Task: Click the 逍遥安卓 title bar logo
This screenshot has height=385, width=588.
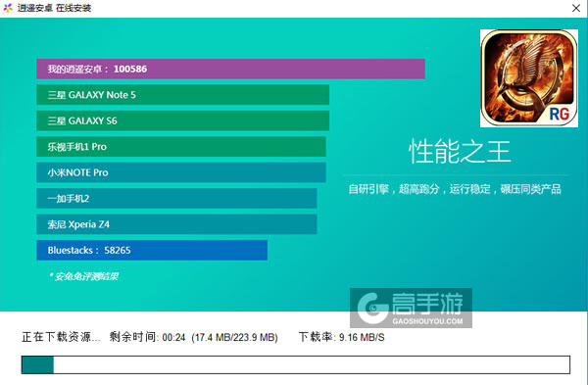Action: (x=8, y=8)
